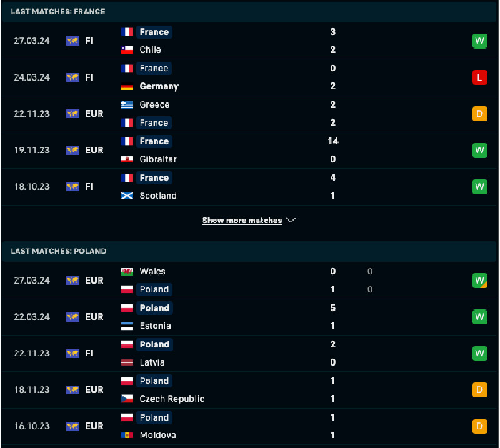Click the Chile flag icon
The width and height of the screenshot is (500, 448).
pyautogui.click(x=127, y=50)
